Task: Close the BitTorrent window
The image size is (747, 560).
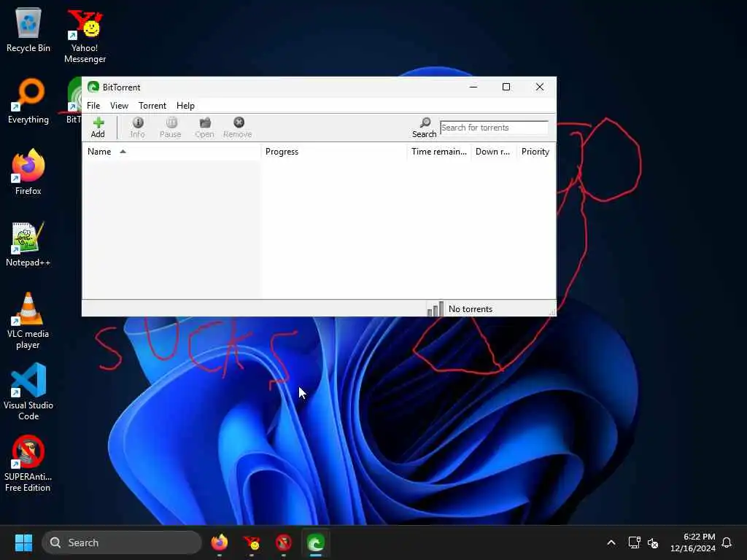Action: (540, 87)
